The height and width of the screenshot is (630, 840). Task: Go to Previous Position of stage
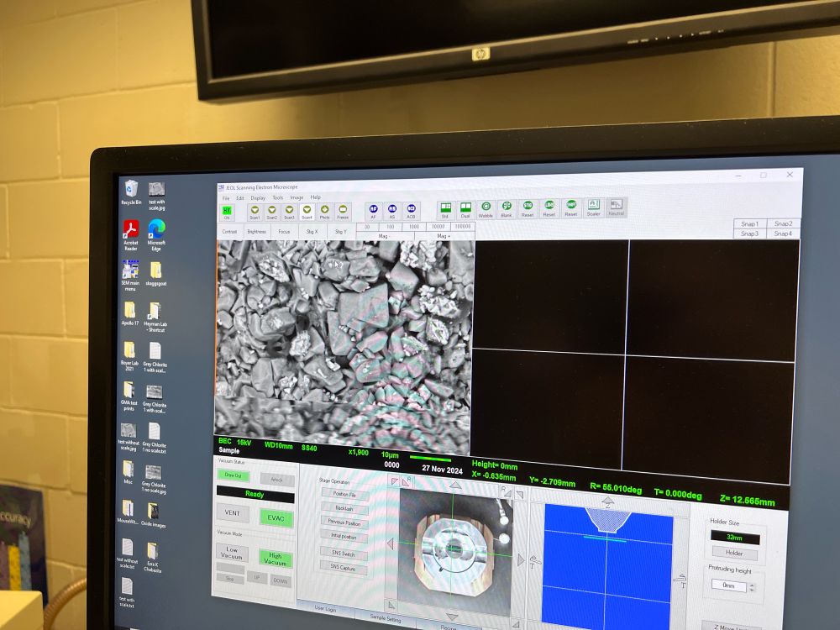[344, 522]
